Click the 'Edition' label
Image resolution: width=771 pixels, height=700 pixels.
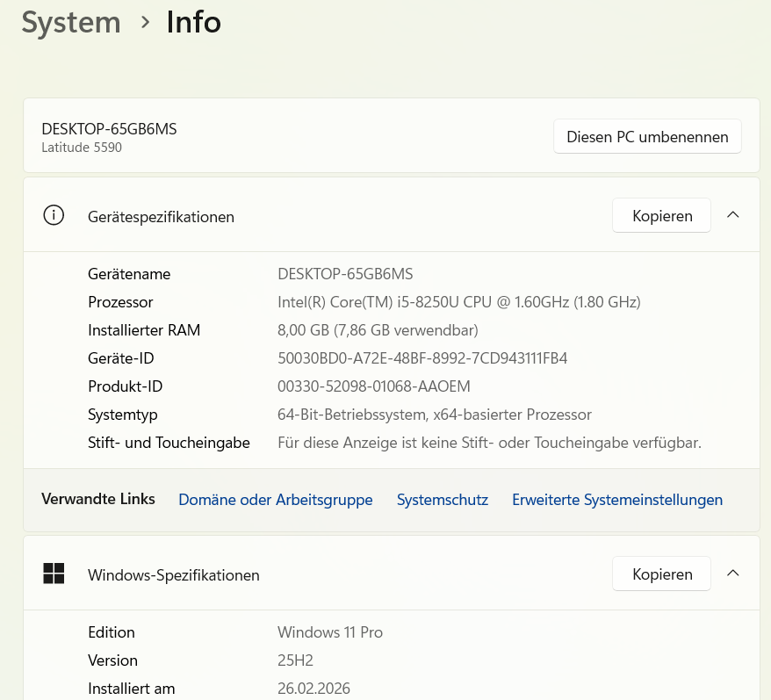pyautogui.click(x=112, y=632)
